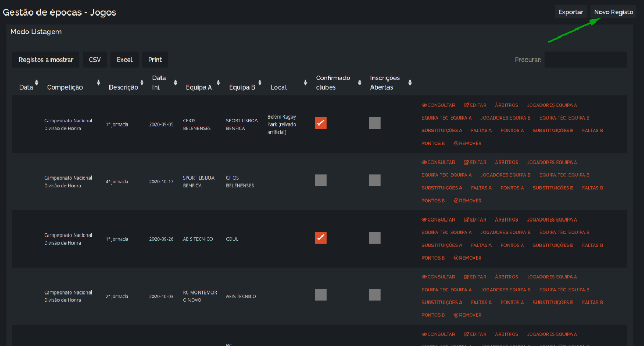Focus the Procurar search field
644x346 pixels.
click(586, 60)
